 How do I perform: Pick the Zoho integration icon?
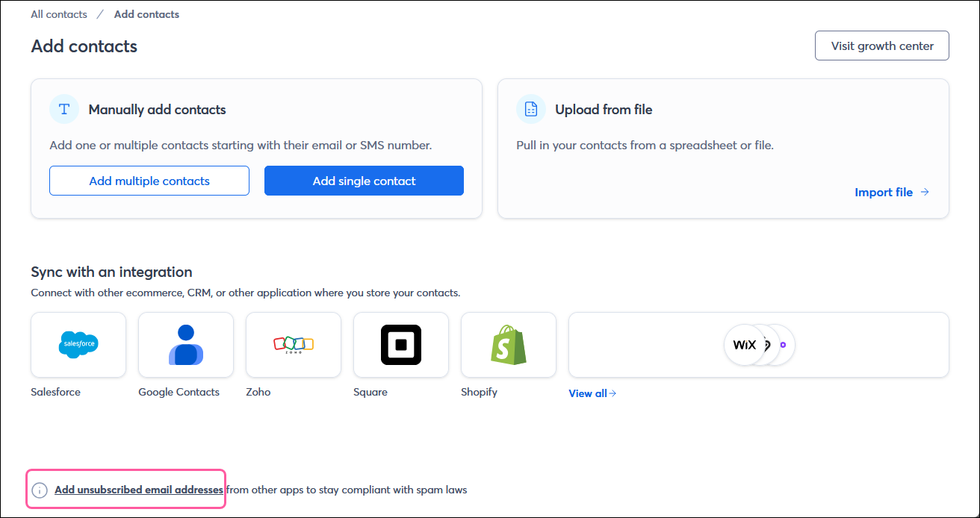[293, 345]
